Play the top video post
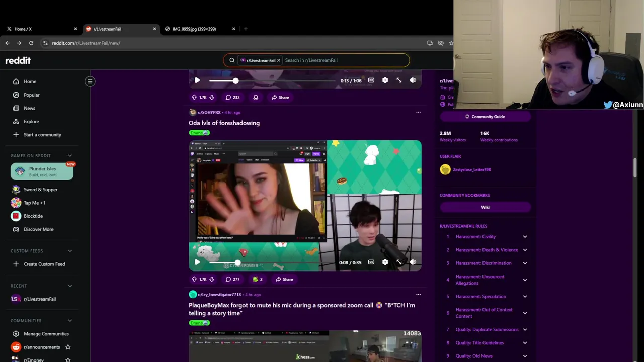 click(197, 80)
